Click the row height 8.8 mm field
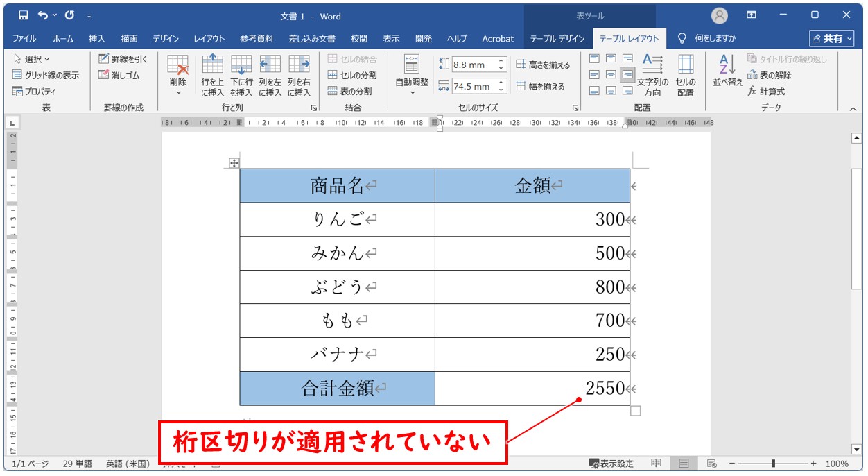 tap(474, 65)
